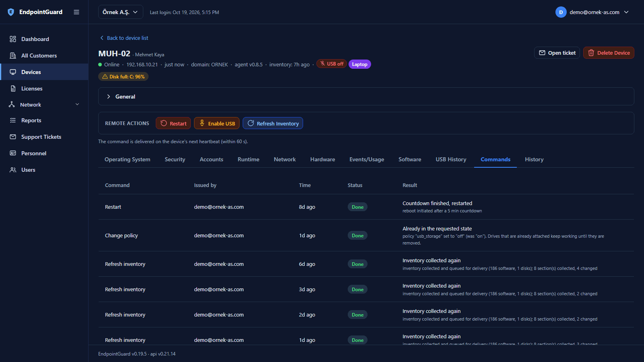The image size is (644, 362).
Task: Click the USB plug icon in Enable USB
Action: (x=202, y=123)
